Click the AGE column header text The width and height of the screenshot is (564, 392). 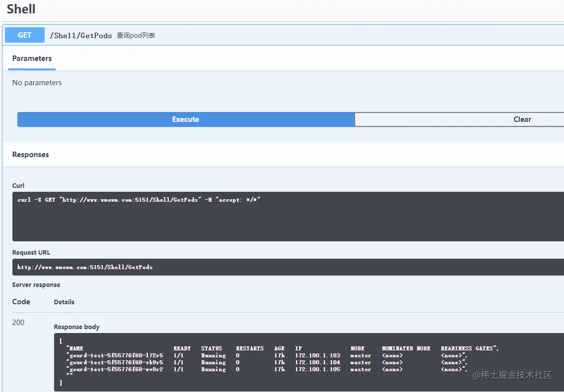[279, 348]
